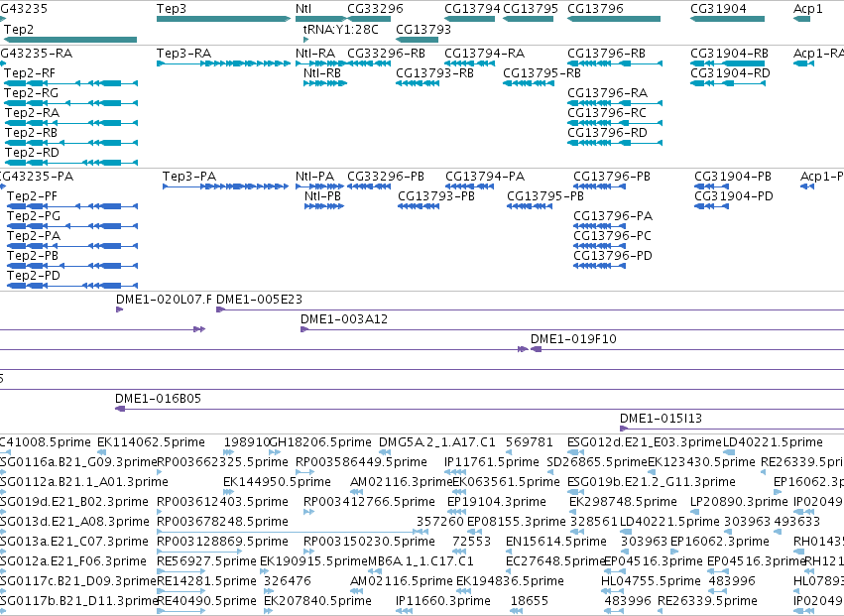Viewport: 844px width, 616px height.
Task: Select the Tep2 gene label
Action: click(19, 29)
